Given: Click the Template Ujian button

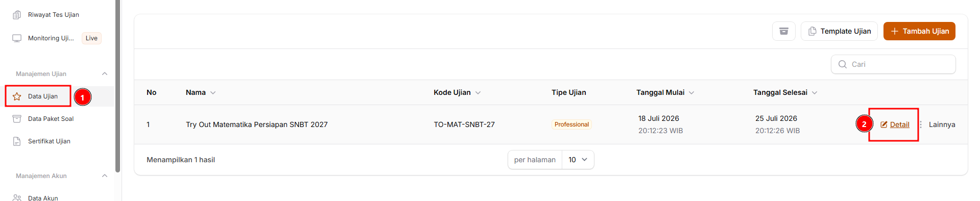Looking at the screenshot, I should [x=839, y=31].
